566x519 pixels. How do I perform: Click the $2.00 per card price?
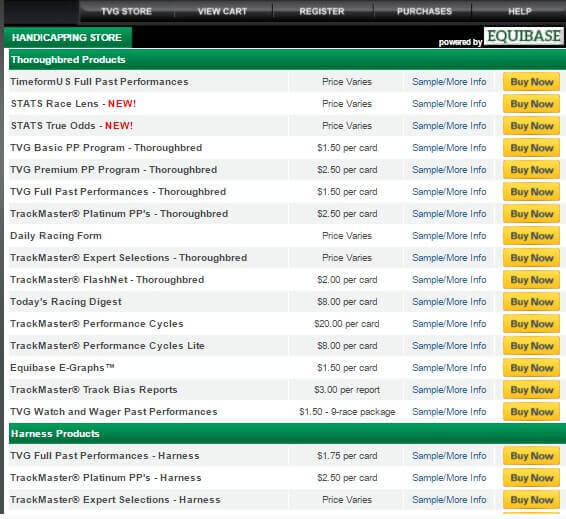[x=347, y=280]
